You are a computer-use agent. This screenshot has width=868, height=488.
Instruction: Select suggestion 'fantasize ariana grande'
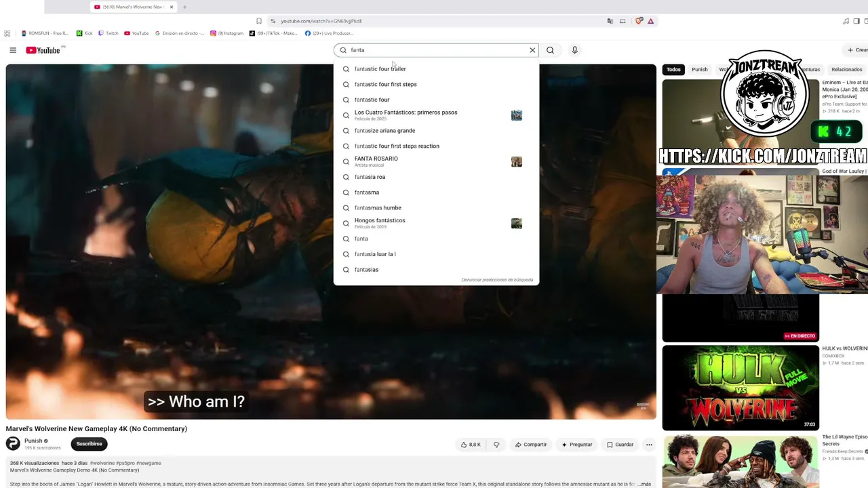pyautogui.click(x=436, y=131)
